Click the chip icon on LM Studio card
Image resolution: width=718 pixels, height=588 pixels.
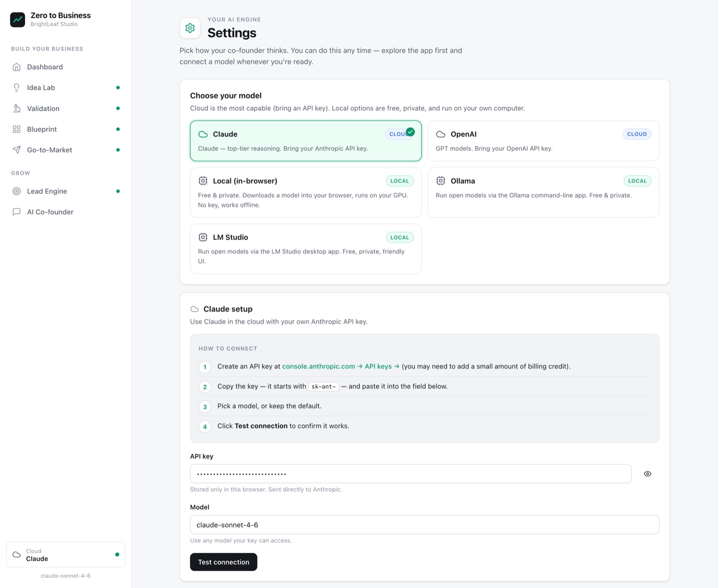[203, 237]
